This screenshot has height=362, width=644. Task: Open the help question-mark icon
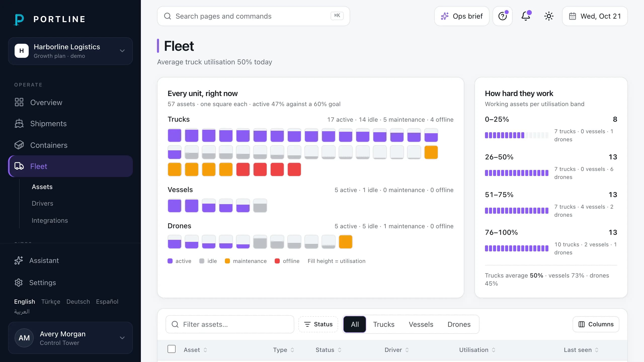pyautogui.click(x=503, y=16)
